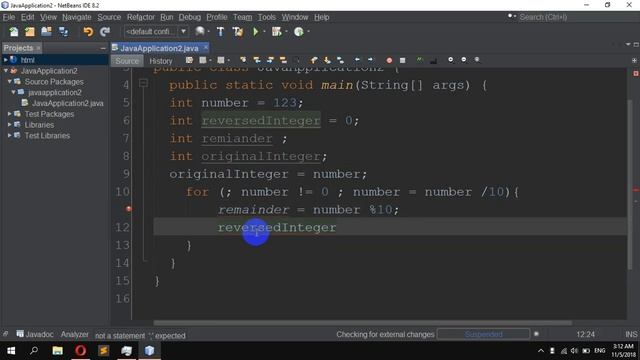This screenshot has width=640, height=360.
Task: Open the Run Project dropdown arrow
Action: click(264, 31)
